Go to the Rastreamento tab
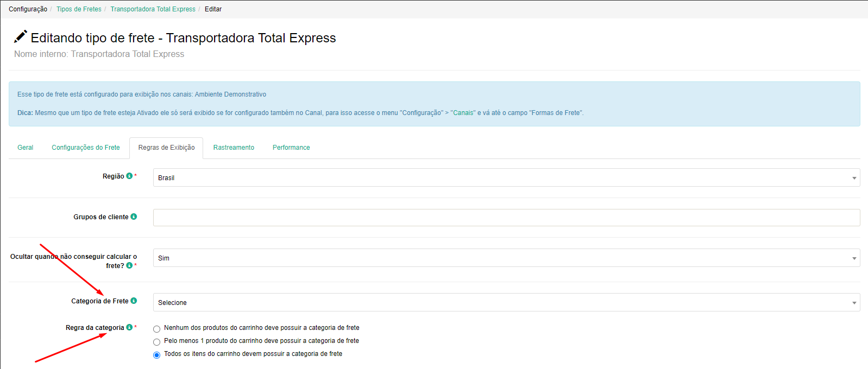Screen dimensions: 868x369 pos(234,148)
